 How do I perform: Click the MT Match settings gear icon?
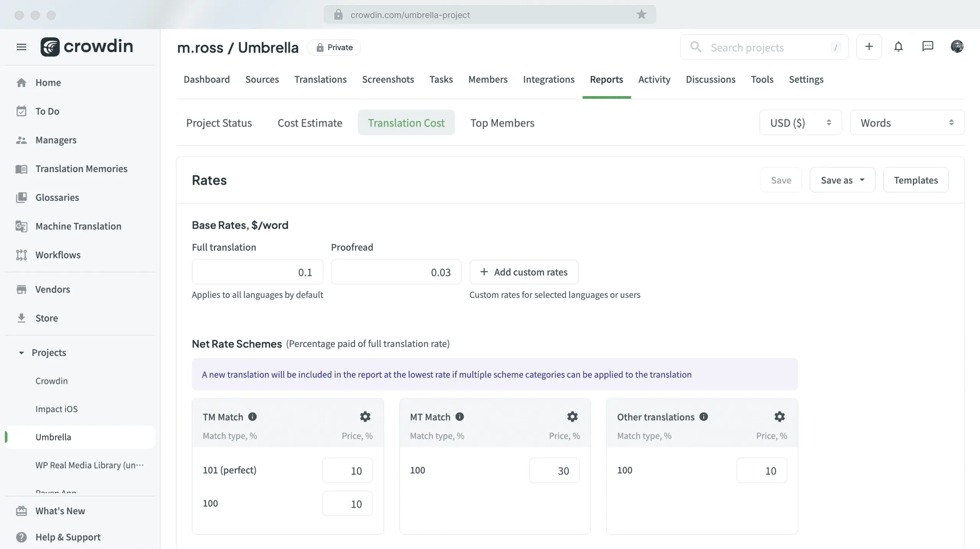tap(572, 417)
